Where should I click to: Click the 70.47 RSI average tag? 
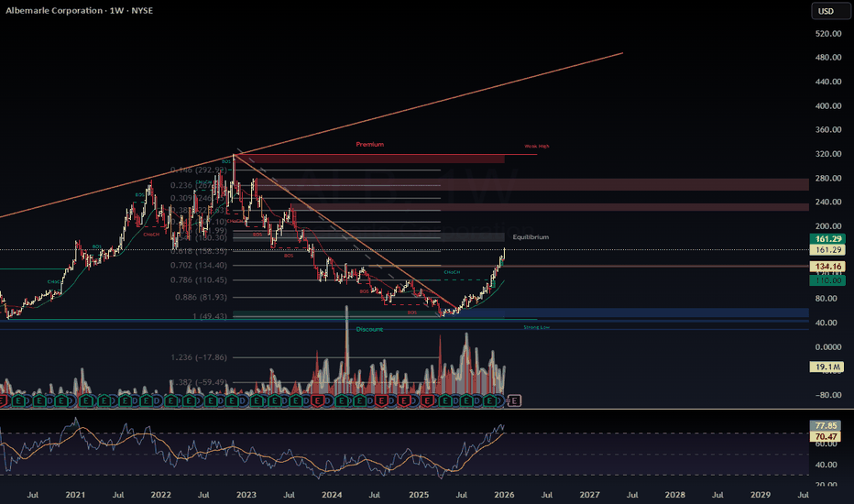[825, 436]
